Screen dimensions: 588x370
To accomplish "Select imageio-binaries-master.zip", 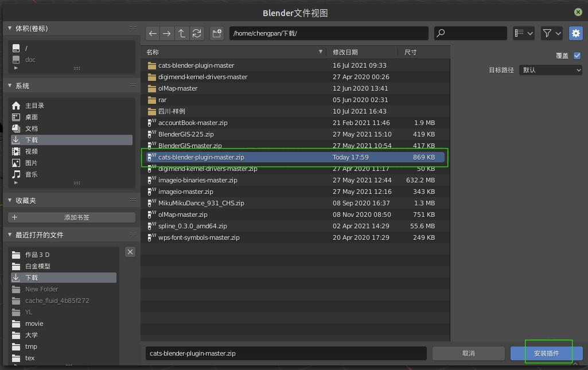I will click(295, 180).
